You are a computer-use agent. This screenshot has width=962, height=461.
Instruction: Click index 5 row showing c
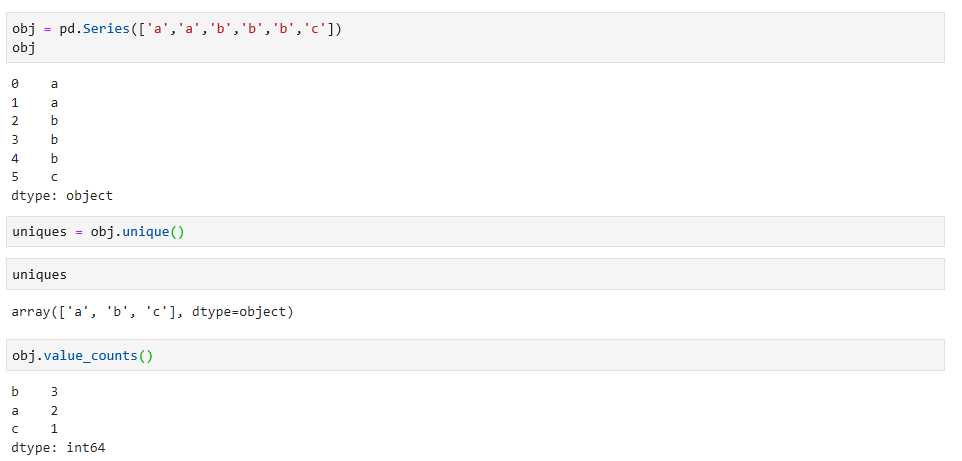pos(34,177)
